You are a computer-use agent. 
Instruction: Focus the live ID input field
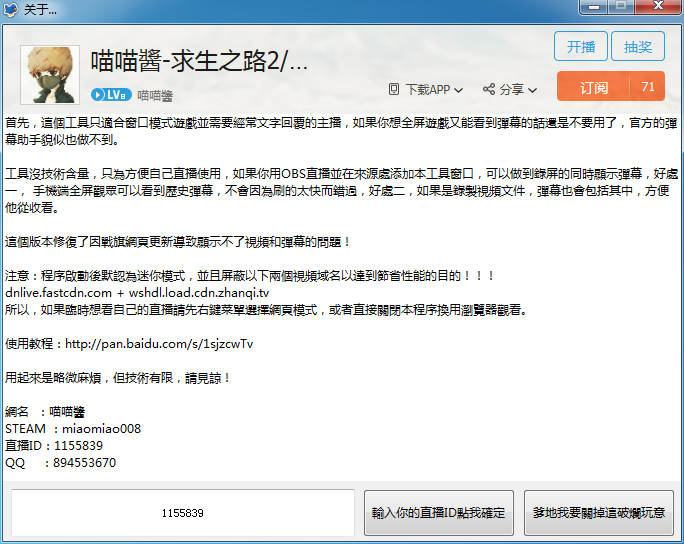(183, 513)
